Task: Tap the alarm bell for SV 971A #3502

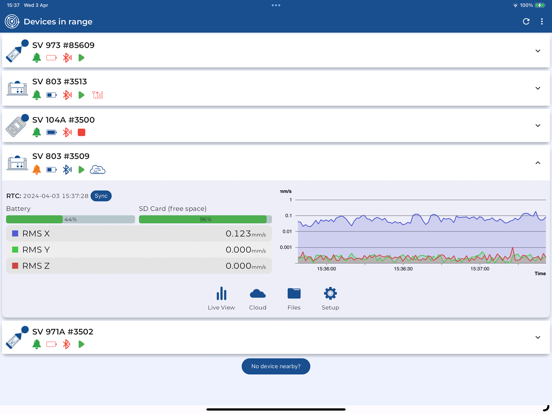Action: pos(37,344)
